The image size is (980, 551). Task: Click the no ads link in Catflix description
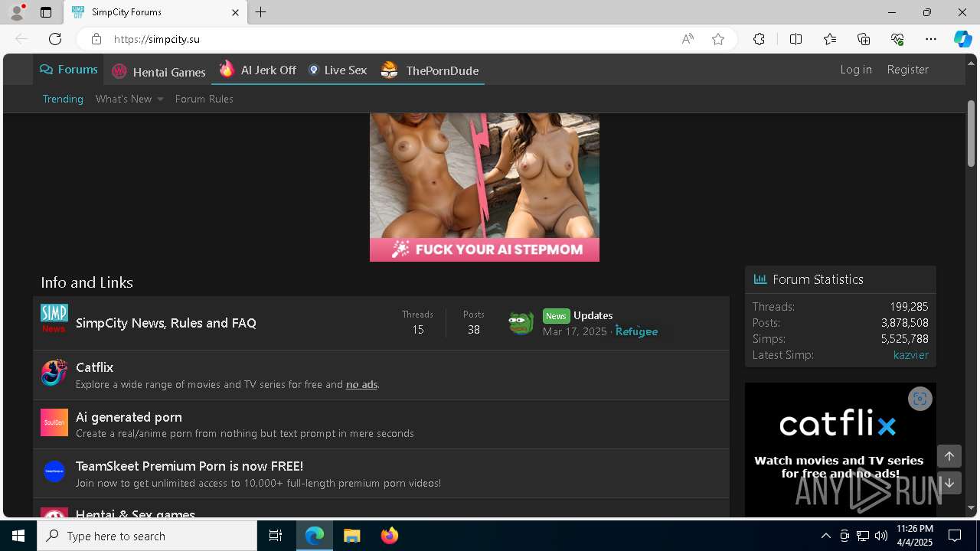361,384
